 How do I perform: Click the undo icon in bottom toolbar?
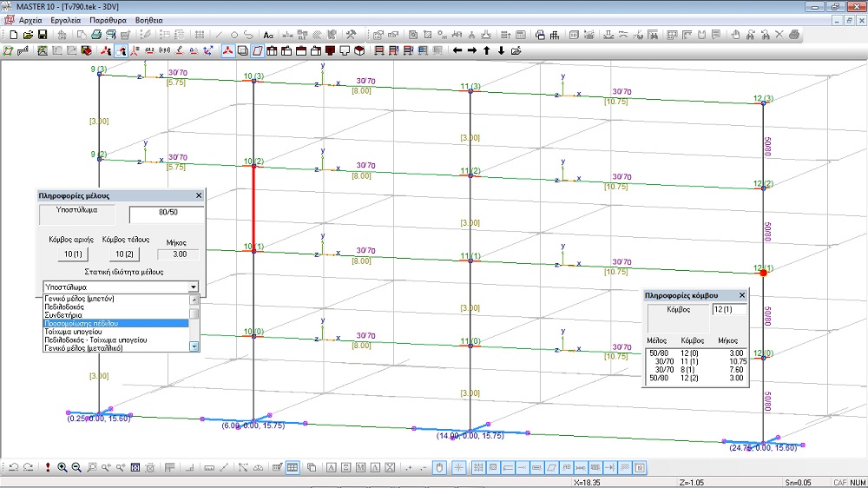(x=14, y=468)
